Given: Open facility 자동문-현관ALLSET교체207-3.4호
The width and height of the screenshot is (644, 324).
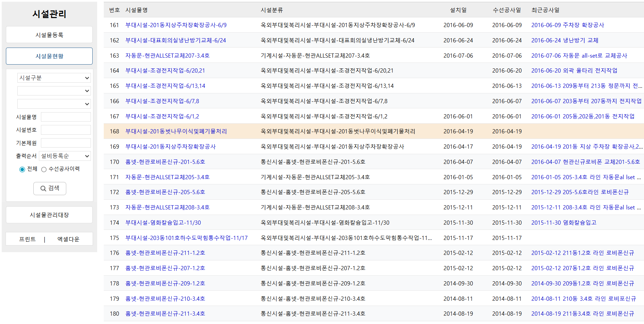Looking at the screenshot, I should click(x=167, y=56).
